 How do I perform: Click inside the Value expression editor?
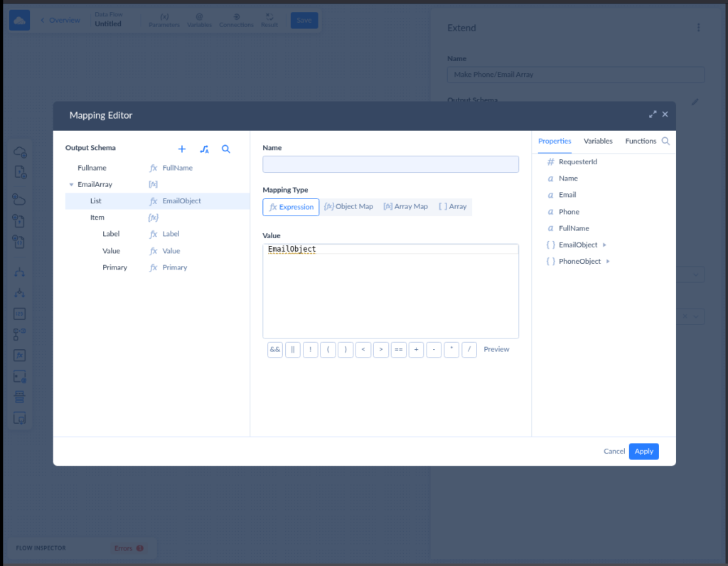(x=390, y=291)
